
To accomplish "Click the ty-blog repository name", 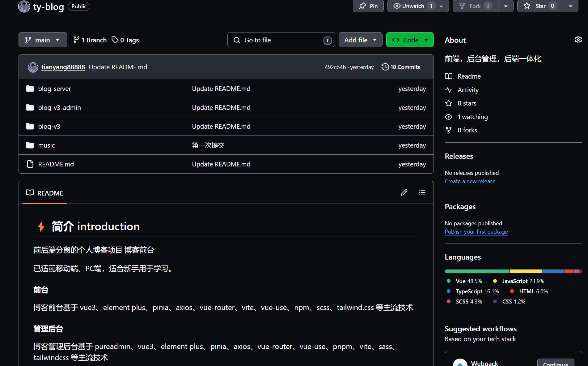I will click(x=49, y=6).
